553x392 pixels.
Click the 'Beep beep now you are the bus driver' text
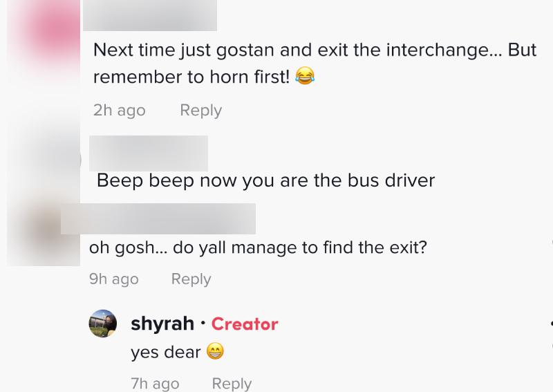pyautogui.click(x=265, y=181)
